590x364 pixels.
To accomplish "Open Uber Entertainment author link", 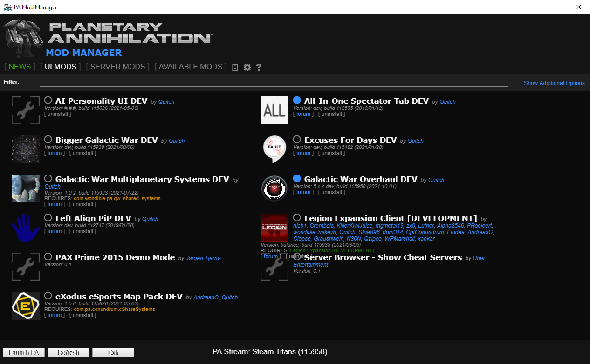I will [x=389, y=262].
